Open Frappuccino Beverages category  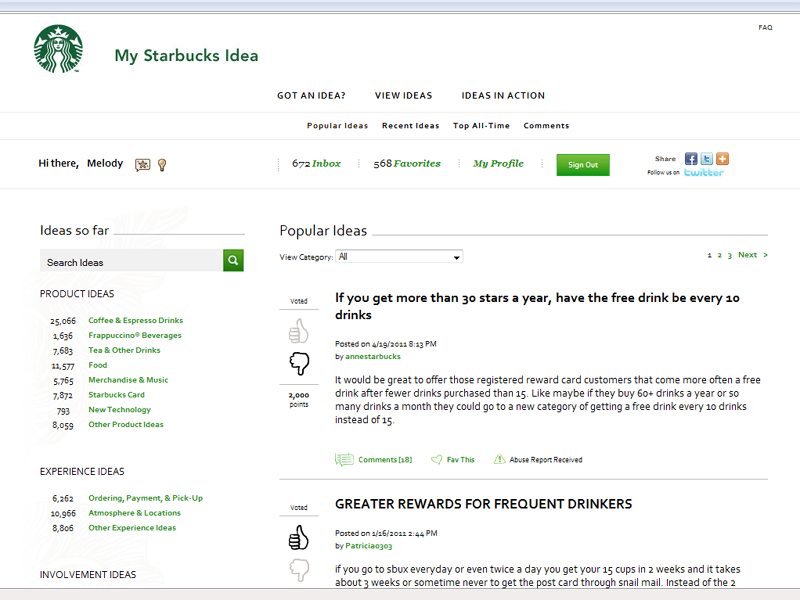pos(135,335)
